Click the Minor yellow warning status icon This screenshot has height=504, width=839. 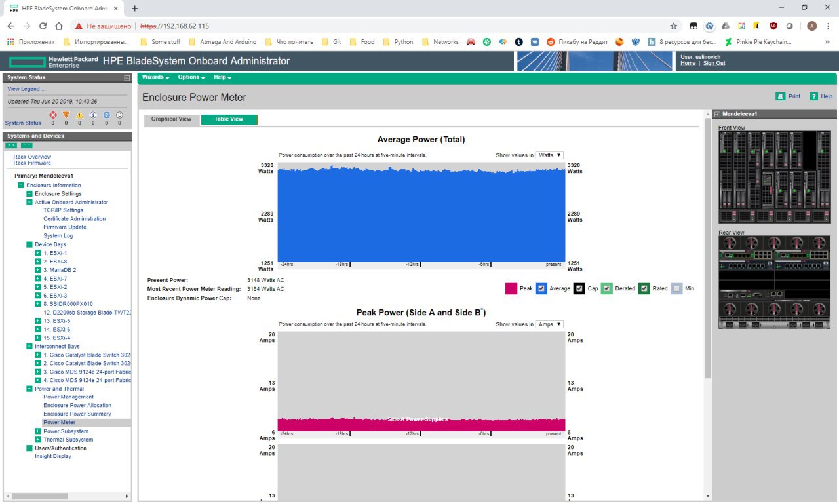click(x=80, y=115)
